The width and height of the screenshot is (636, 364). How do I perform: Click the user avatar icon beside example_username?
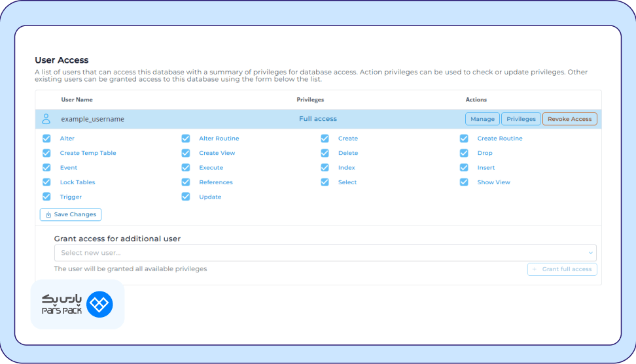pos(46,119)
